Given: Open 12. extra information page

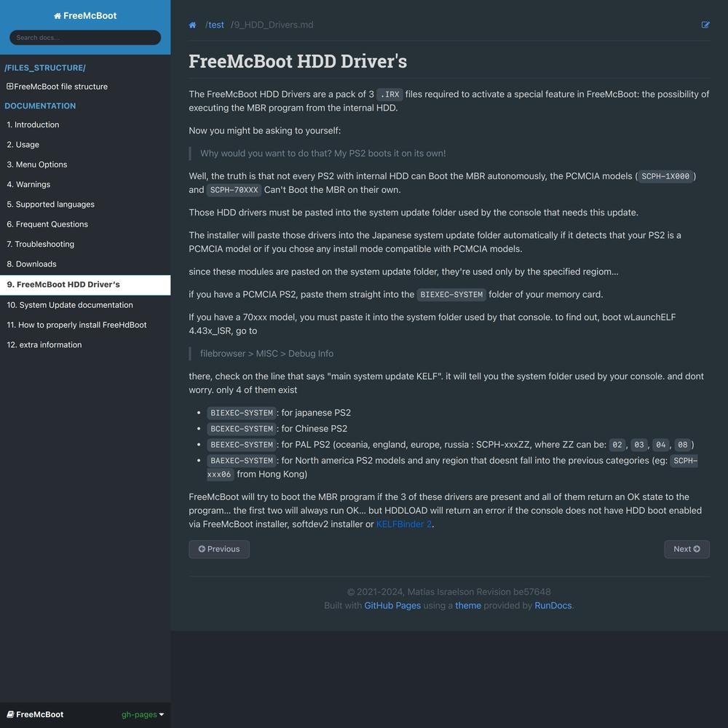Looking at the screenshot, I should [85, 345].
